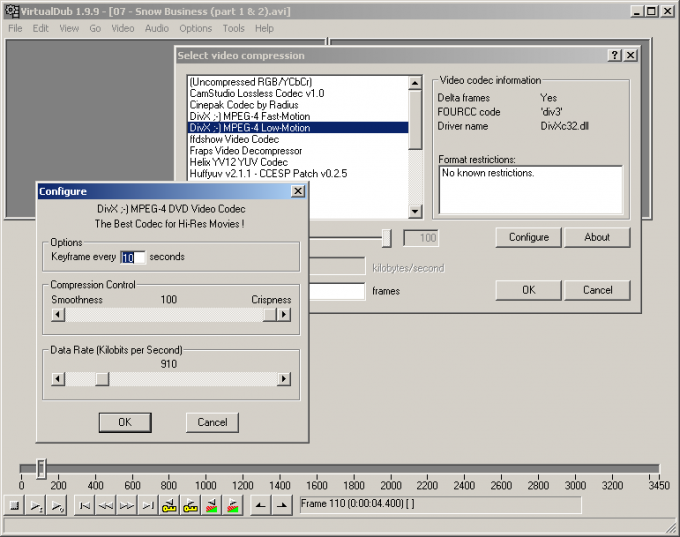Select Helix YV12 YUV Codec

point(298,162)
